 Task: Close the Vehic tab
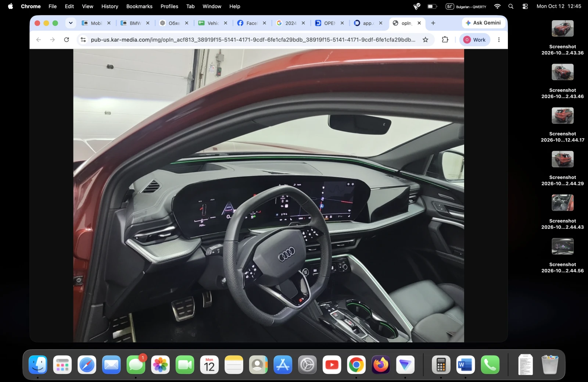click(226, 23)
